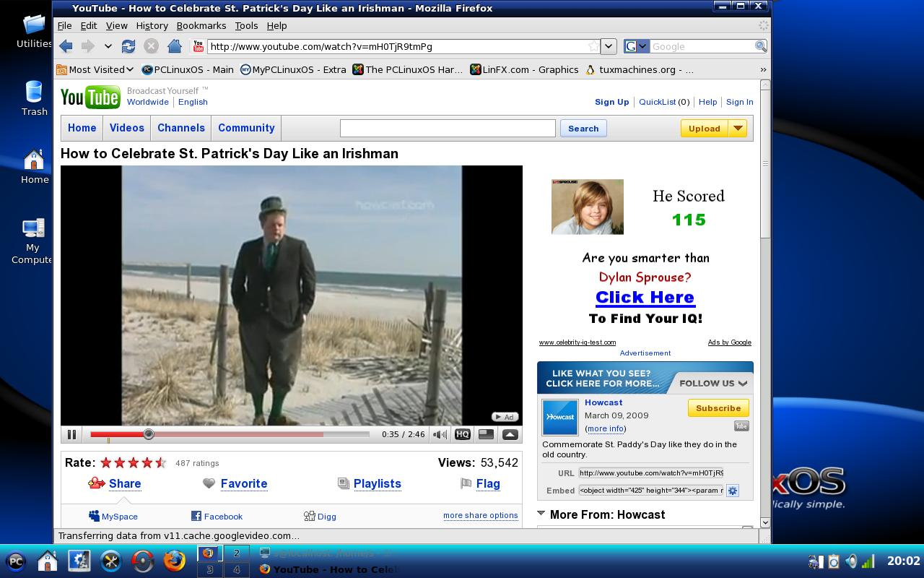Image resolution: width=924 pixels, height=578 pixels.
Task: Reload the page with the refresh icon
Action: pyautogui.click(x=128, y=46)
